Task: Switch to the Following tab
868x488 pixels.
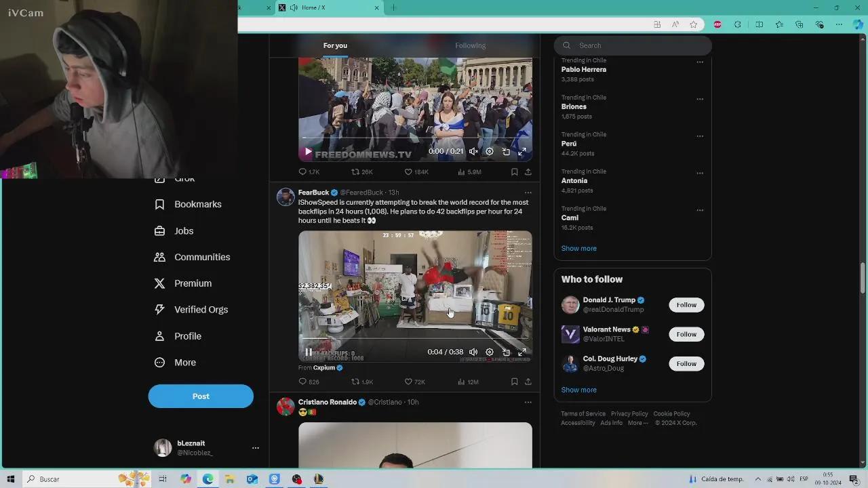Action: [x=470, y=45]
